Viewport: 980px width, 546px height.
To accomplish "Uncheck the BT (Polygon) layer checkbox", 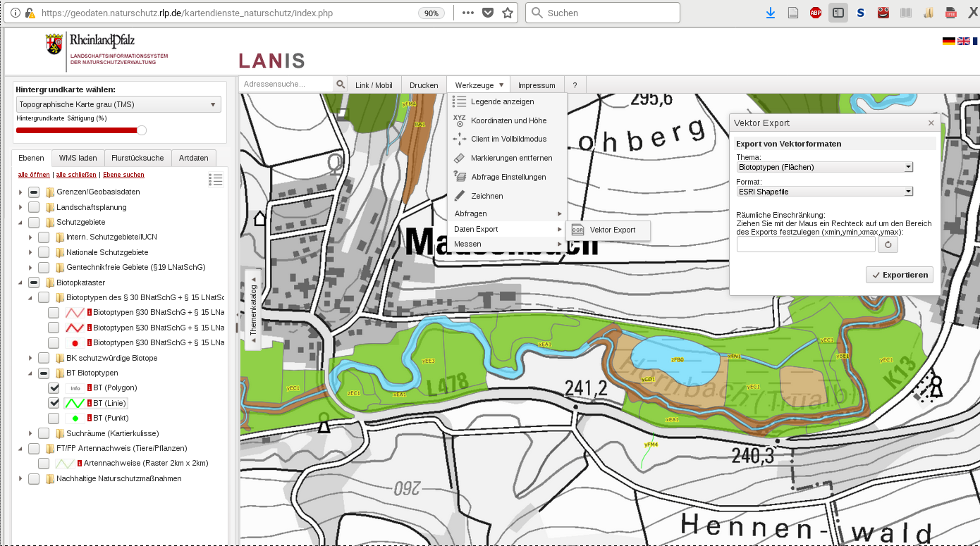I will 54,388.
